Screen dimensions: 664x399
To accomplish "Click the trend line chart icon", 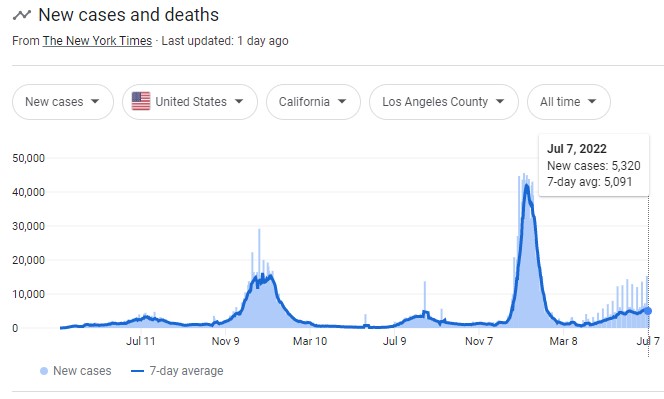I will (x=22, y=15).
